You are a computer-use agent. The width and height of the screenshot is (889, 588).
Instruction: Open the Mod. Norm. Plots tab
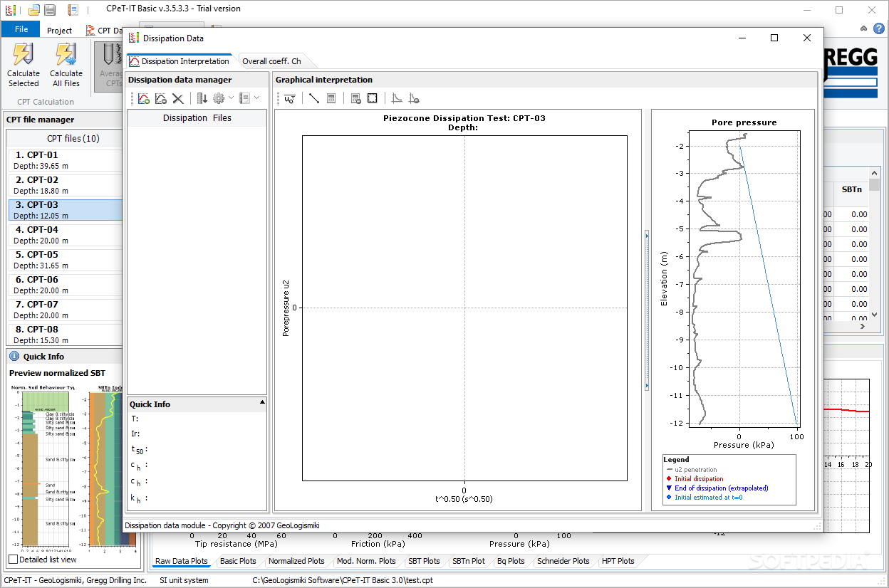[366, 561]
